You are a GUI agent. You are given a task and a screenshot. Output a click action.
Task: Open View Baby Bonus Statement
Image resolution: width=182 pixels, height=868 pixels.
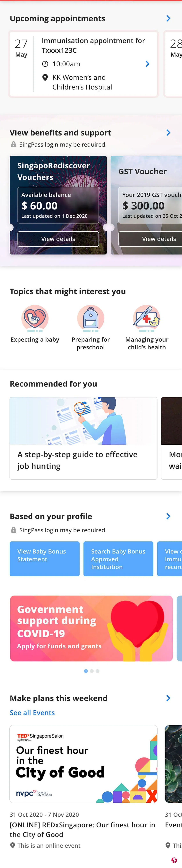coord(45,559)
